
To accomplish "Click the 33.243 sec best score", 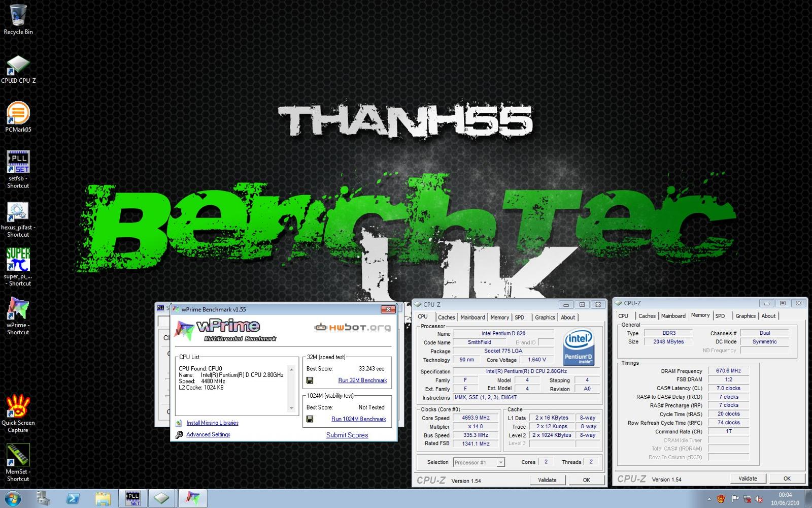I will click(x=371, y=369).
